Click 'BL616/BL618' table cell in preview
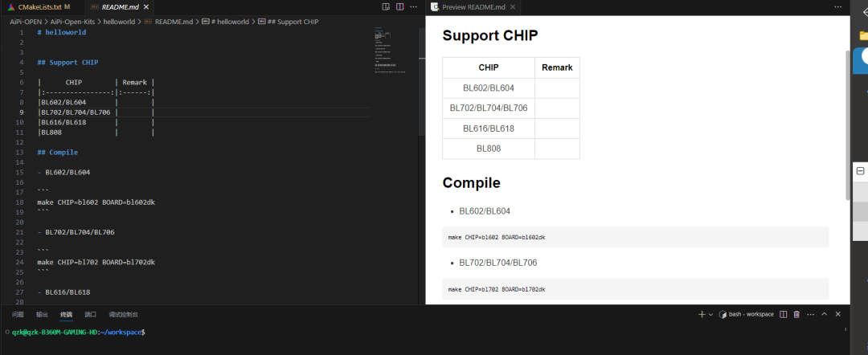 coord(489,129)
